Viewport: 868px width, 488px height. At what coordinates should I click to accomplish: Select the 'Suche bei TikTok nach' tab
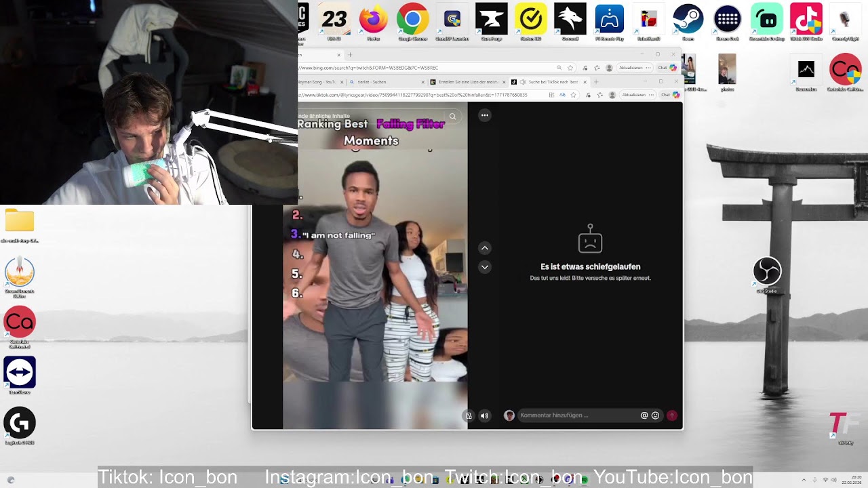pos(549,82)
